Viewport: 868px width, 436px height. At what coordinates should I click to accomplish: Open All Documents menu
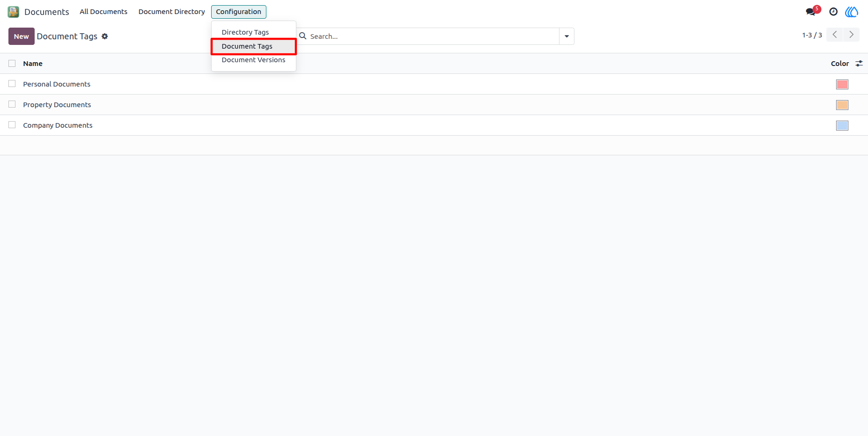point(103,12)
